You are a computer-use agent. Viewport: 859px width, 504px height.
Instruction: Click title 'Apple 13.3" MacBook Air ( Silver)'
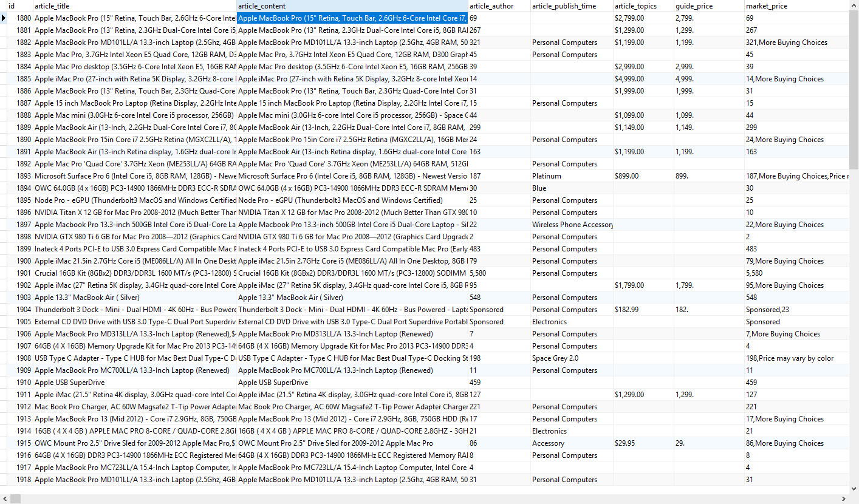click(134, 298)
